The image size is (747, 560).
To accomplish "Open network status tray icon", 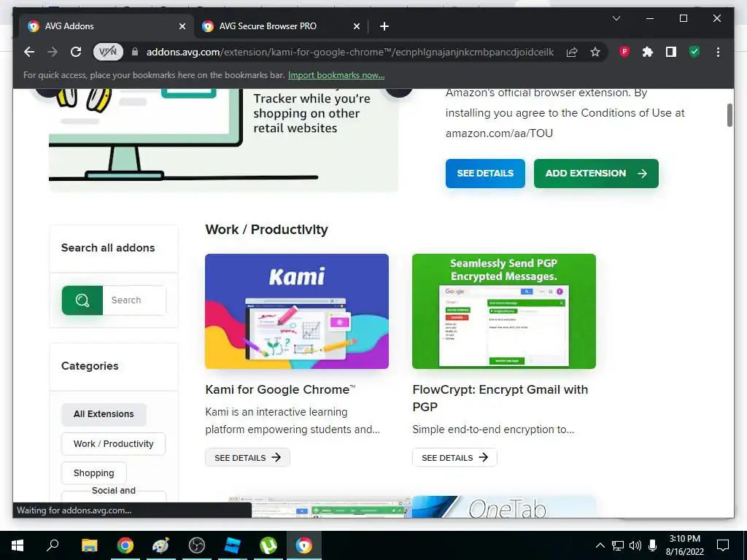I will 618,545.
